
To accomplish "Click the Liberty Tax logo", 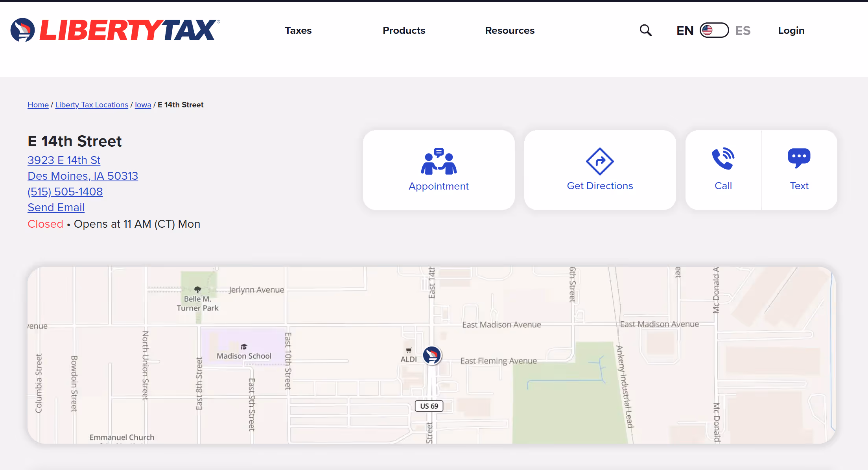I will click(115, 30).
